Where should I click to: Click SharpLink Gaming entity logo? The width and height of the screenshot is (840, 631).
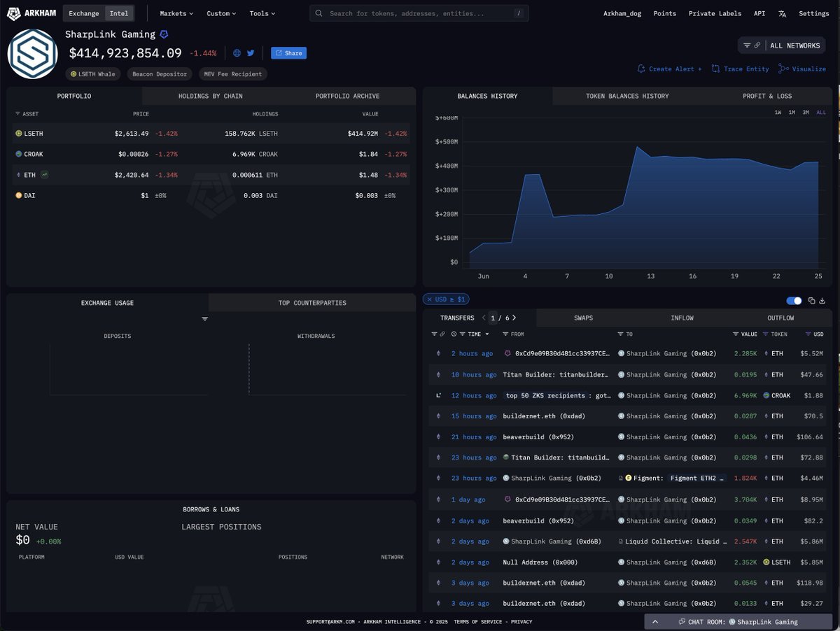pos(32,54)
